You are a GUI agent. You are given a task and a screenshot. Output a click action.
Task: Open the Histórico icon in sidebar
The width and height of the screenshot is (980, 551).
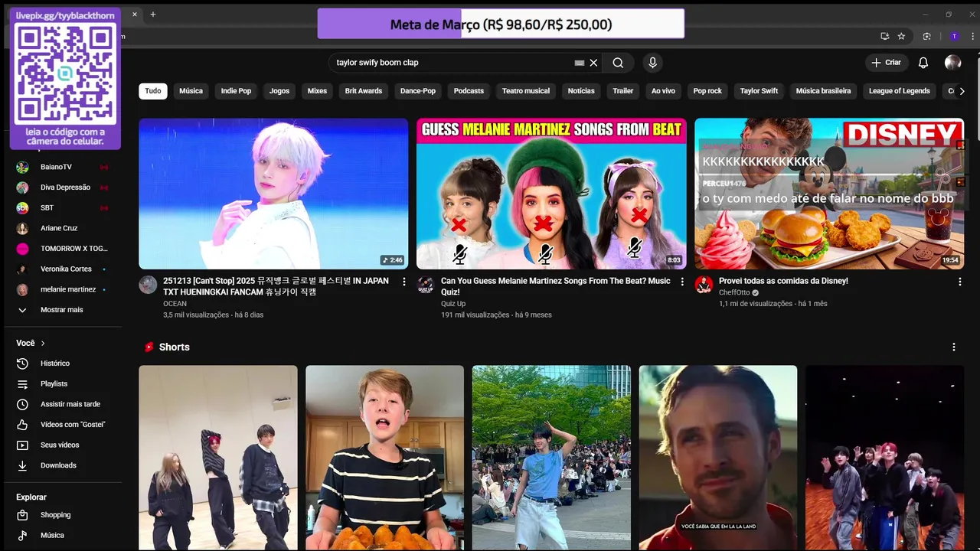[22, 364]
